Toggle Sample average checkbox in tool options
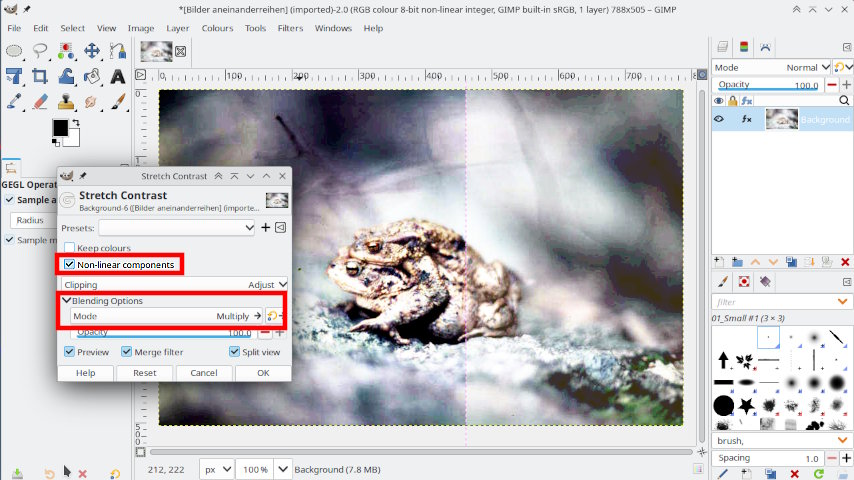The width and height of the screenshot is (854, 480). (9, 200)
